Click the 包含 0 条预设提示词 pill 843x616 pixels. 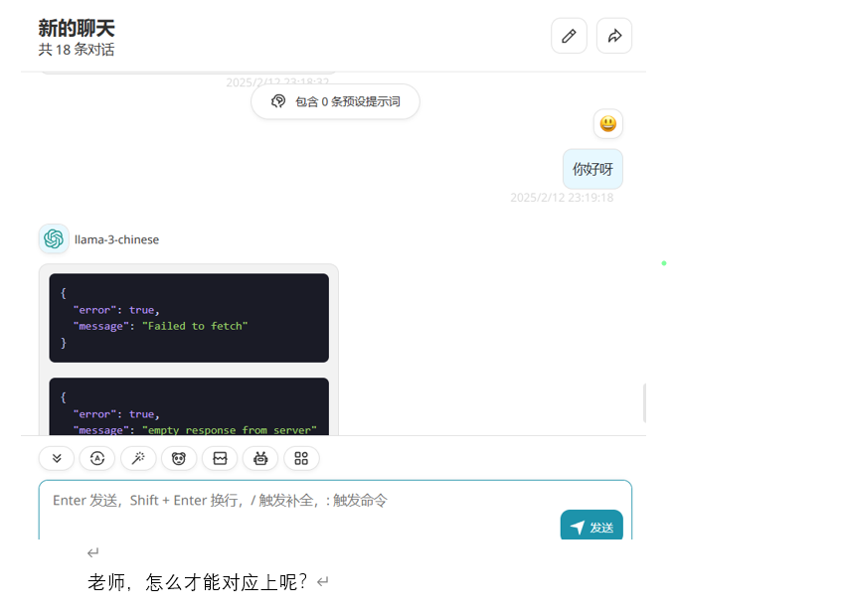coord(335,101)
